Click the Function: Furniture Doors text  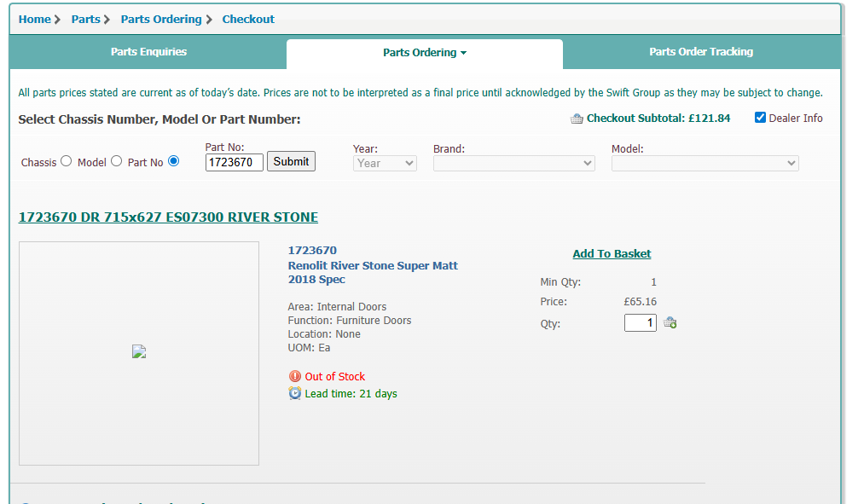[350, 321]
